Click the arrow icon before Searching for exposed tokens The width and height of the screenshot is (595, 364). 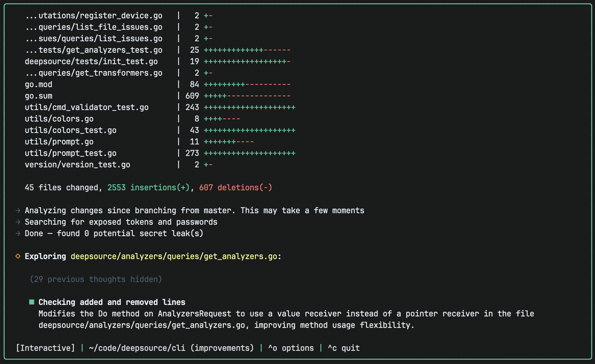point(18,222)
